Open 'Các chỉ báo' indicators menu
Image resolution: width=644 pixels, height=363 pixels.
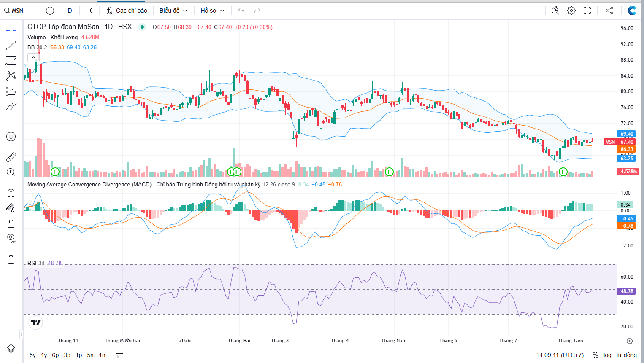[x=127, y=11]
